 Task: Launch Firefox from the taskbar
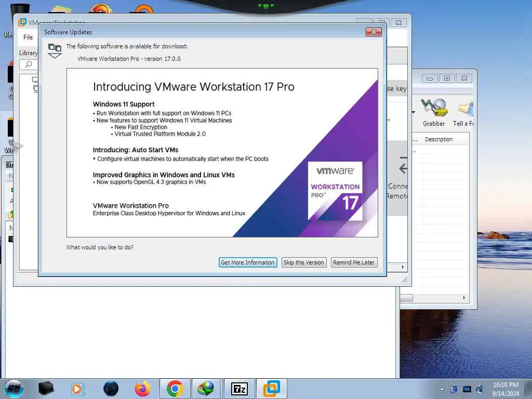tap(143, 389)
